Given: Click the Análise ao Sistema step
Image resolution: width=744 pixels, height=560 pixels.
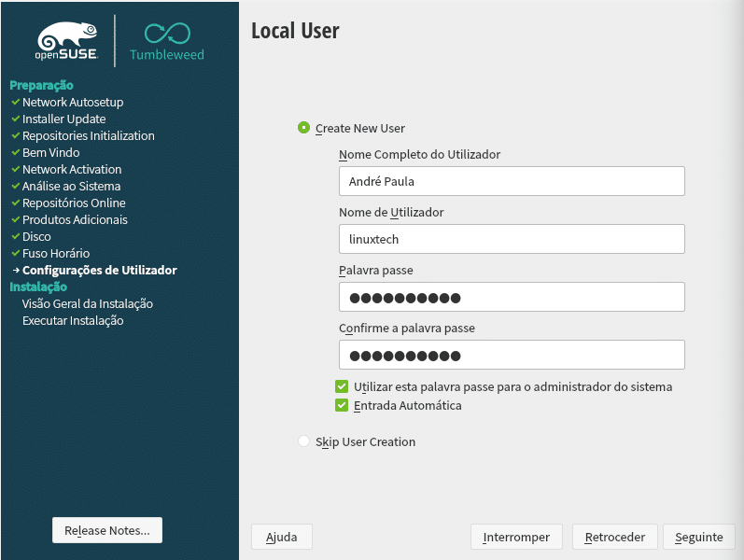Looking at the screenshot, I should tap(71, 186).
